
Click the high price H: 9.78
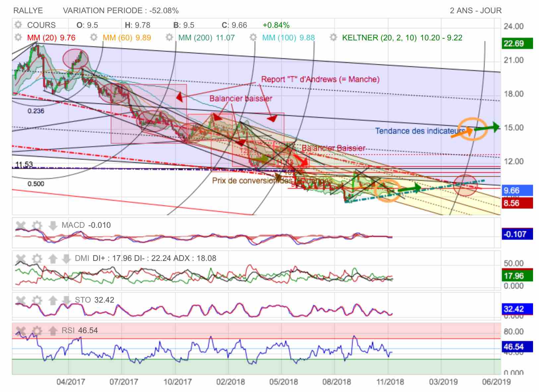138,25
